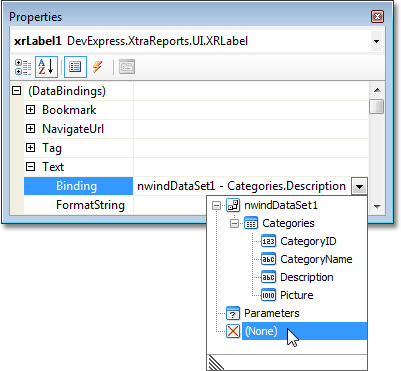Click the Text property label

(53, 167)
